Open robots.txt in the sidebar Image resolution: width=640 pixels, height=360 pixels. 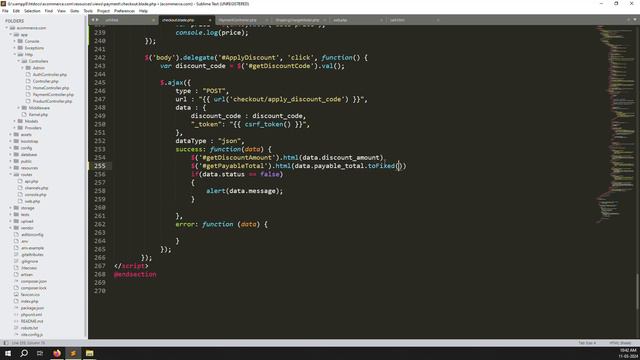pyautogui.click(x=29, y=328)
